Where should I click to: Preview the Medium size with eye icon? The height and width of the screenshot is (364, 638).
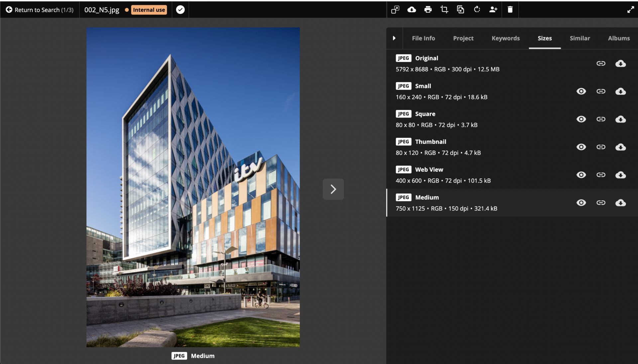[x=581, y=203]
